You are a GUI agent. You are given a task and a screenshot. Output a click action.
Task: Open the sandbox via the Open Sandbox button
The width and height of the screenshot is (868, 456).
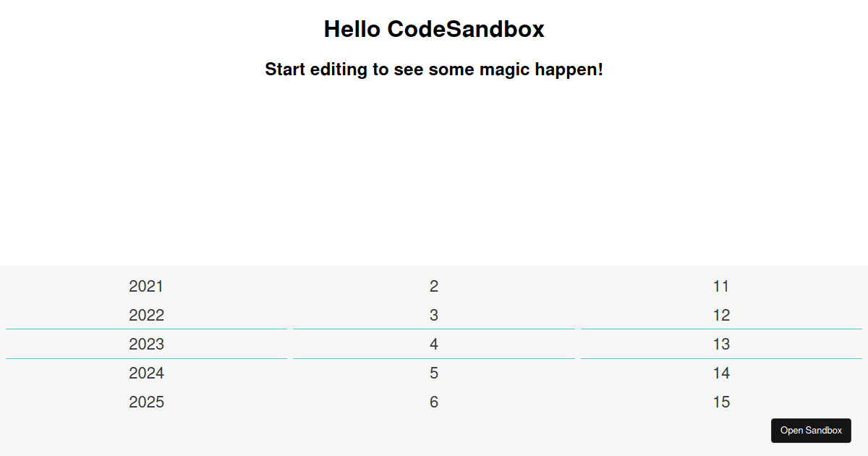811,430
